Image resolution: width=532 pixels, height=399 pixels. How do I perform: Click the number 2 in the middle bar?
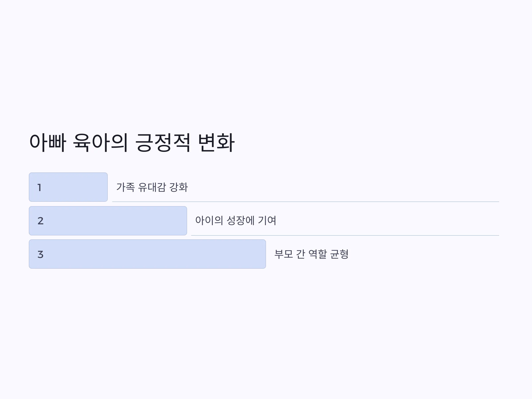click(x=40, y=221)
